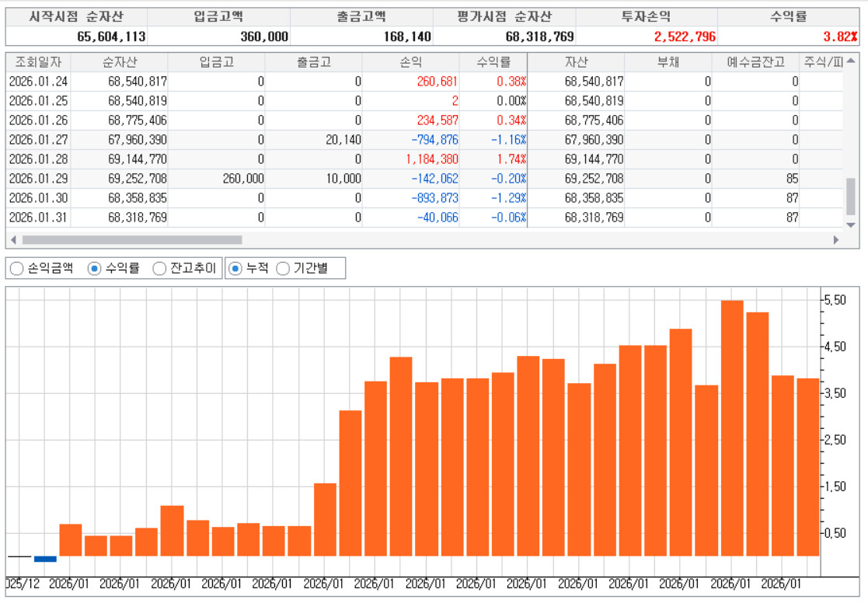Click the 부채 column header

point(668,62)
